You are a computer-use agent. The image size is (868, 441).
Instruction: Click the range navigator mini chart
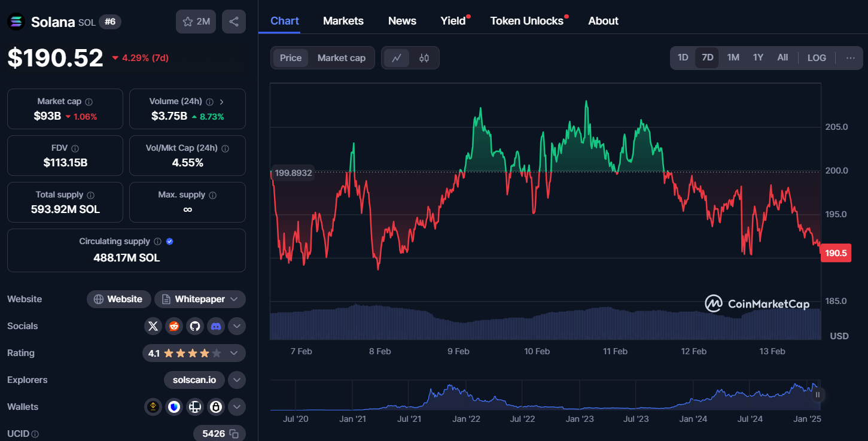tap(546, 395)
